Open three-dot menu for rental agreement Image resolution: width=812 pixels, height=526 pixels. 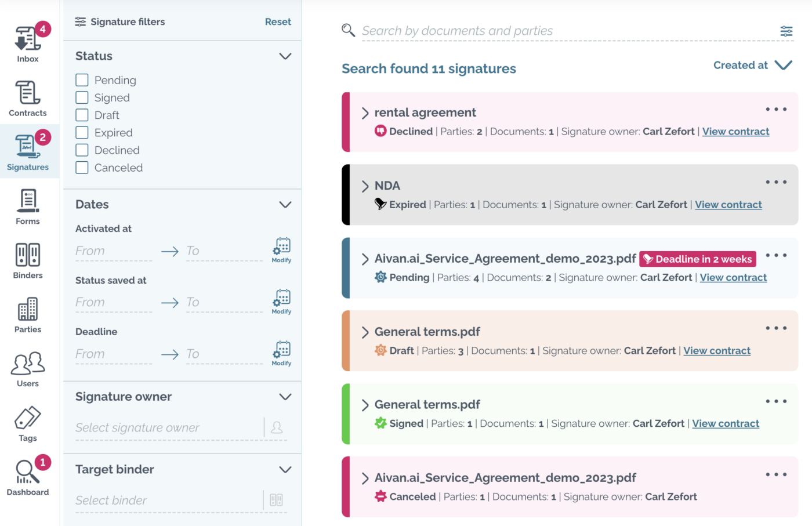[x=775, y=109]
